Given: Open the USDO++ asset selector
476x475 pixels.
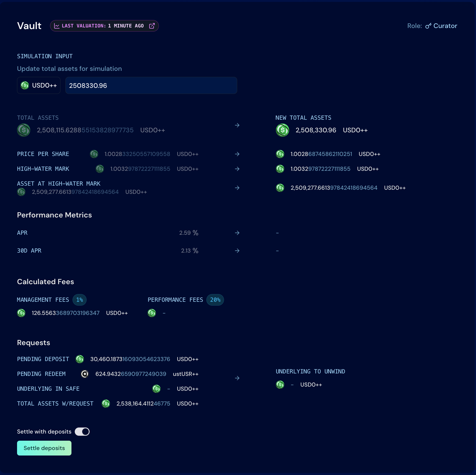Looking at the screenshot, I should [39, 85].
